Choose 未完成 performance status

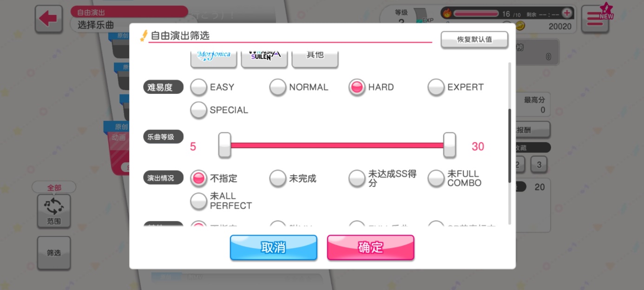(x=278, y=178)
